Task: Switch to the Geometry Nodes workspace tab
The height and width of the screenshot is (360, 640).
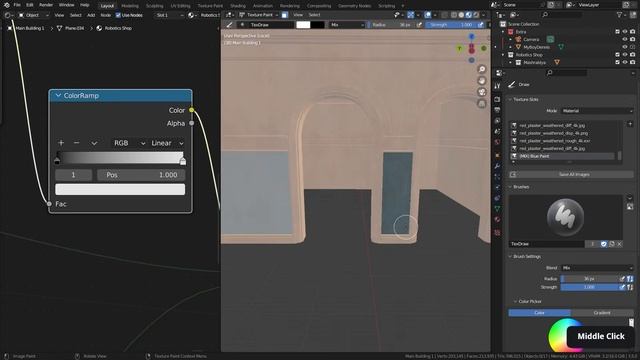Action: (x=354, y=6)
